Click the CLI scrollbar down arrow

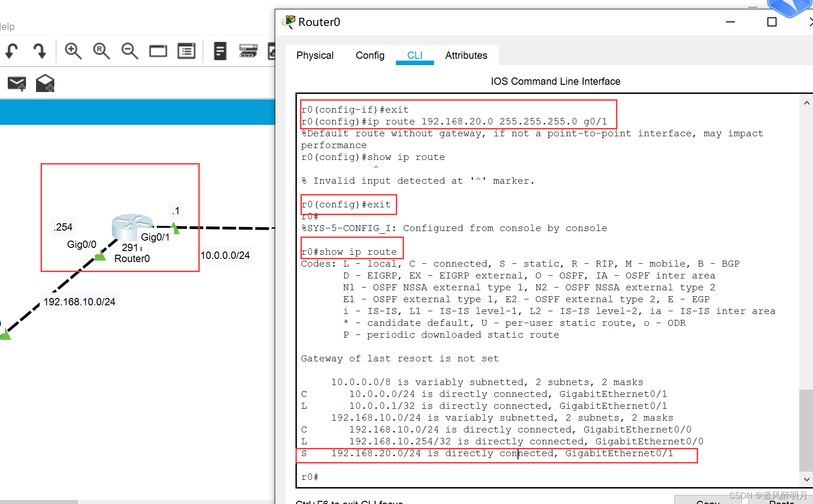click(807, 479)
